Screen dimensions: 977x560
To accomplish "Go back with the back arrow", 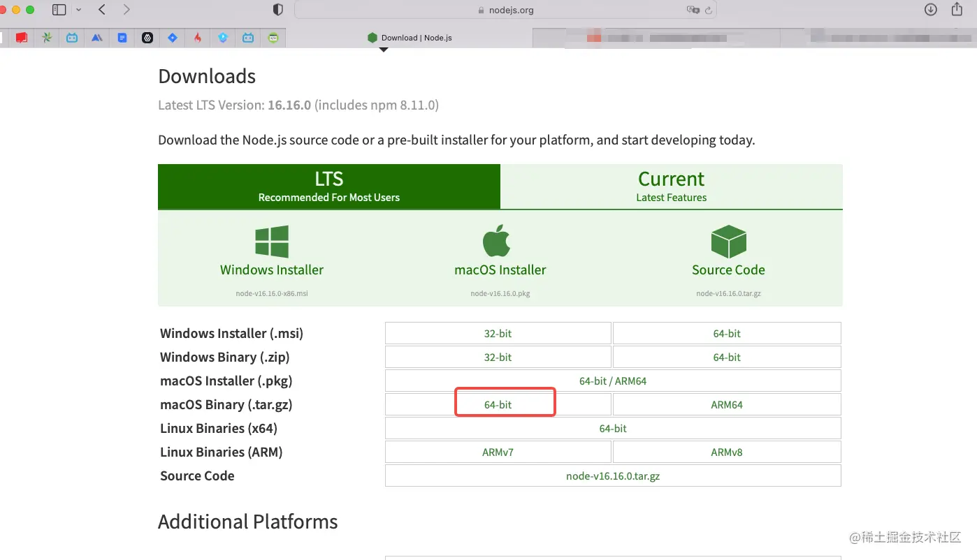I will click(102, 10).
